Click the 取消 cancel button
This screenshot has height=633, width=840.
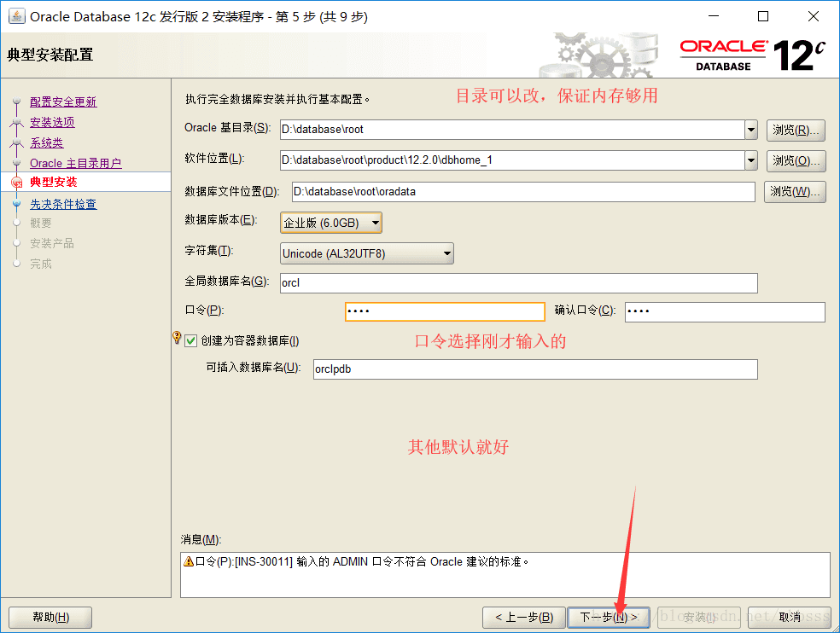789,618
